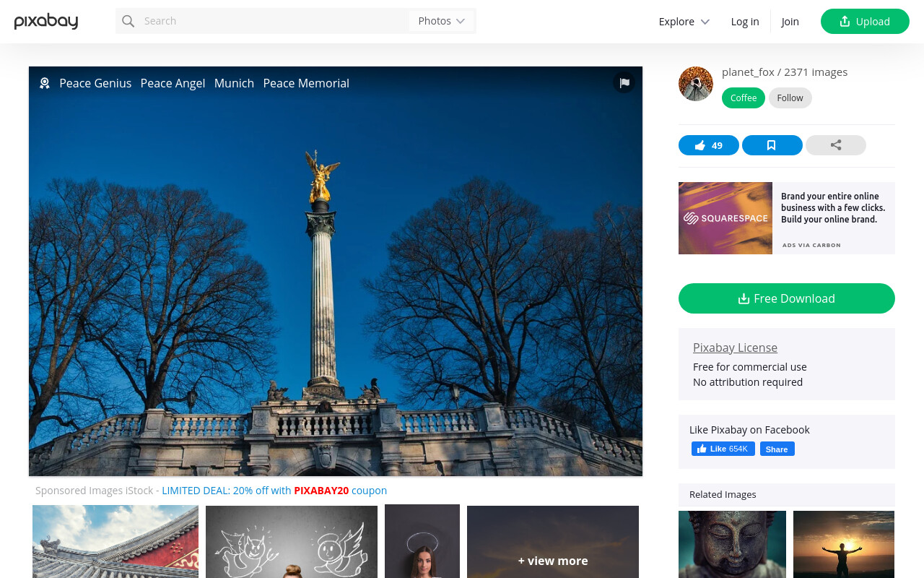Open the Squarespace ad banner image
The width and height of the screenshot is (924, 578).
click(725, 218)
